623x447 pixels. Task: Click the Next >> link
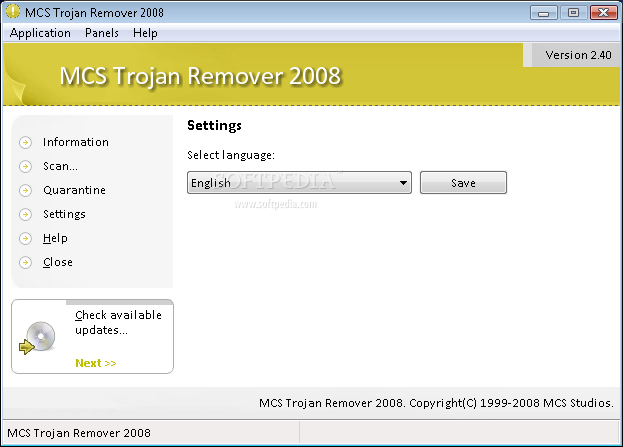[x=96, y=363]
